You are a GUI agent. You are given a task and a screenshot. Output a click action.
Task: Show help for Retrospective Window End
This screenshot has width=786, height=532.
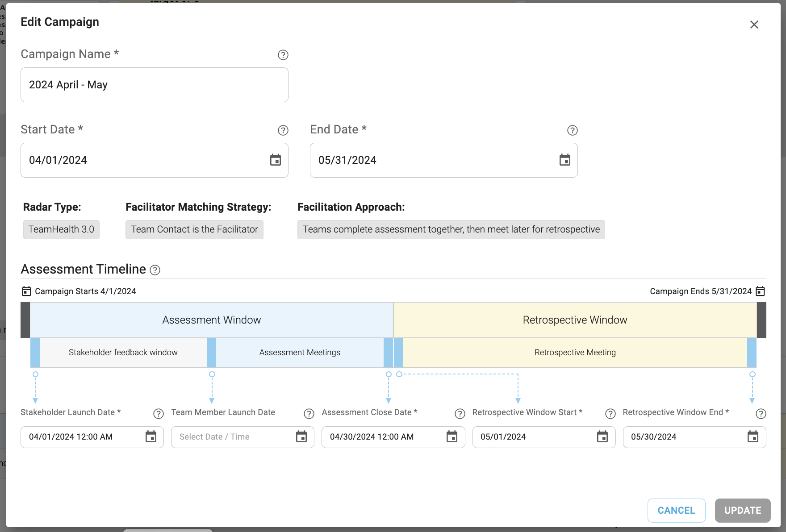click(761, 414)
